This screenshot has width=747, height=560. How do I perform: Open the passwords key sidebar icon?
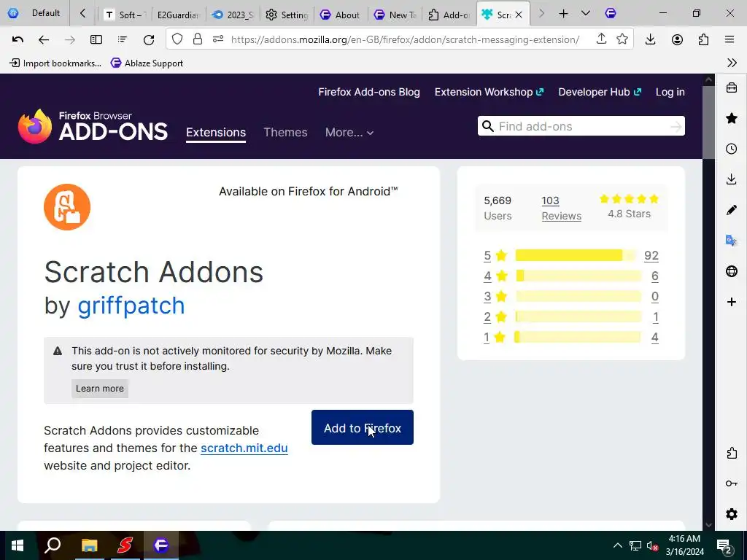(x=732, y=484)
